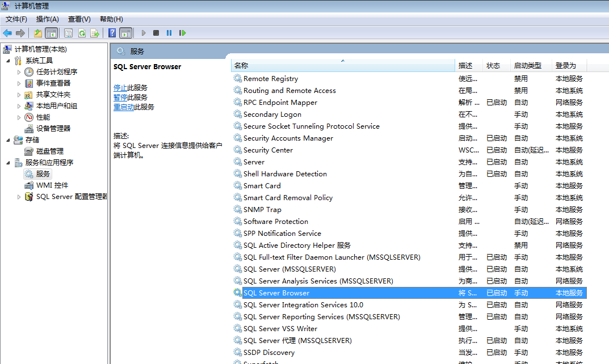Click the Export List toolbar icon
Screen dimensions: 609x364
95,33
